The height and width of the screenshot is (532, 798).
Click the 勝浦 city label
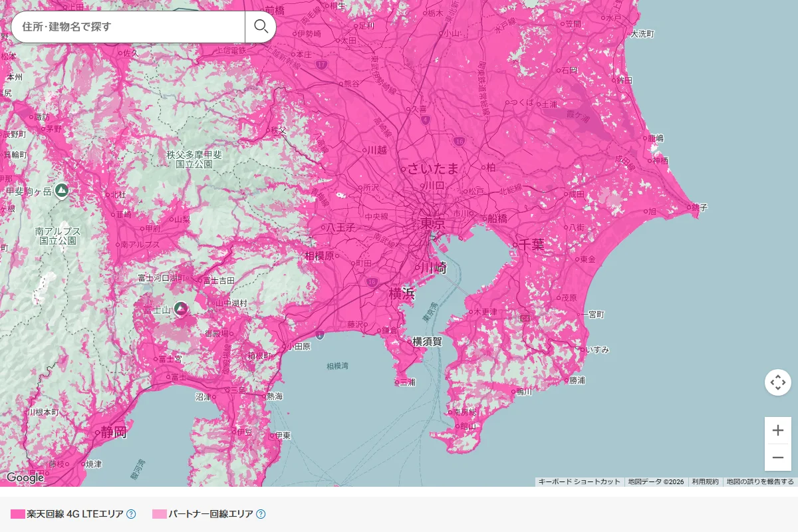[577, 380]
